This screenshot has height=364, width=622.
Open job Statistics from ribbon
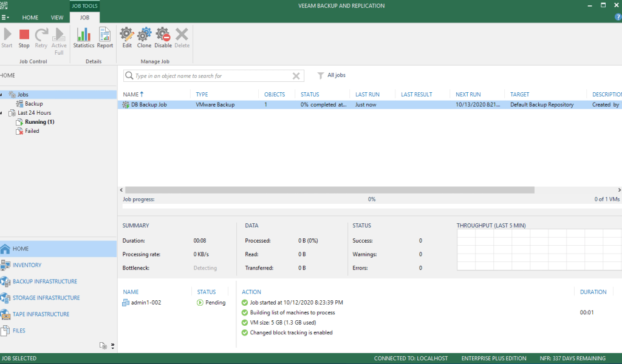[83, 38]
